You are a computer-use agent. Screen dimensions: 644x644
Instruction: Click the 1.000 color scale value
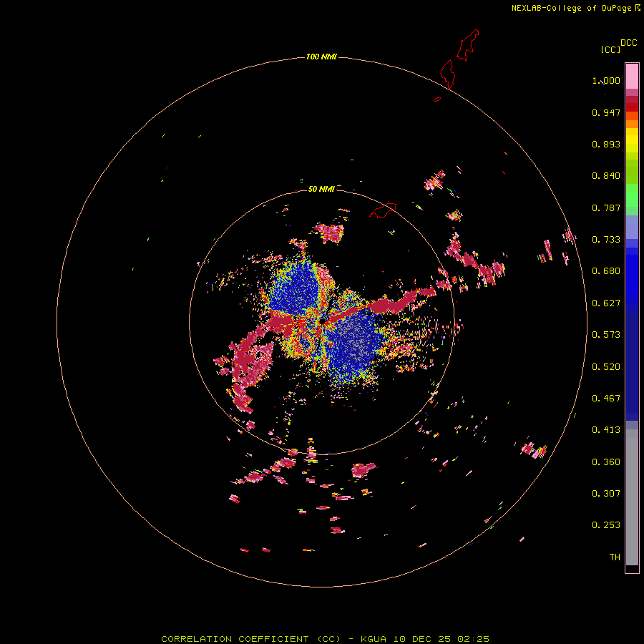(606, 80)
